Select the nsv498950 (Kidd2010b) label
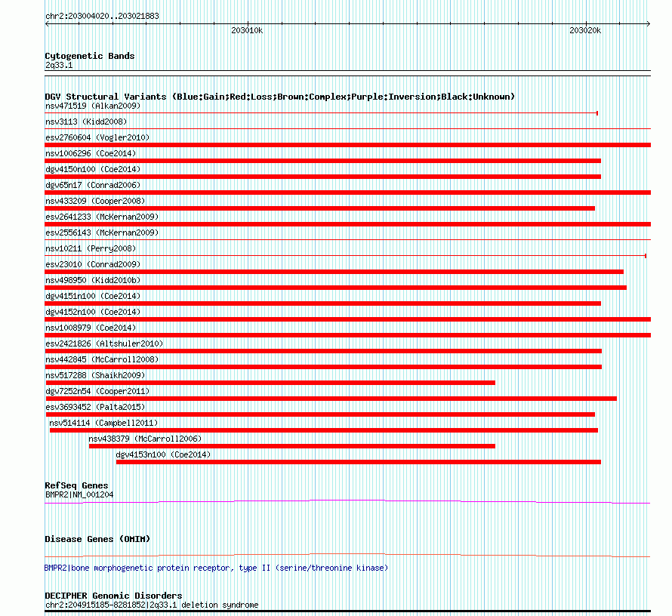 (93, 280)
